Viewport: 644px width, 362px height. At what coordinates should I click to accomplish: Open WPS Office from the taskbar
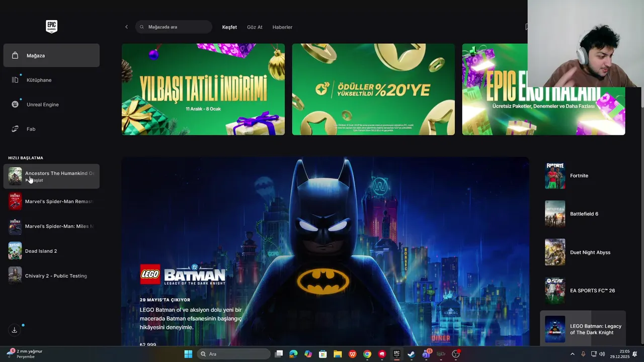pyautogui.click(x=353, y=354)
